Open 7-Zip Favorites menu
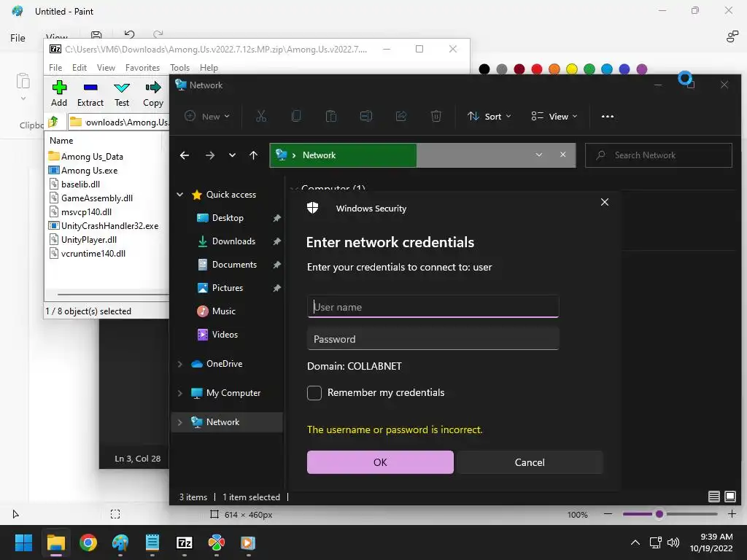747x560 pixels. tap(142, 68)
